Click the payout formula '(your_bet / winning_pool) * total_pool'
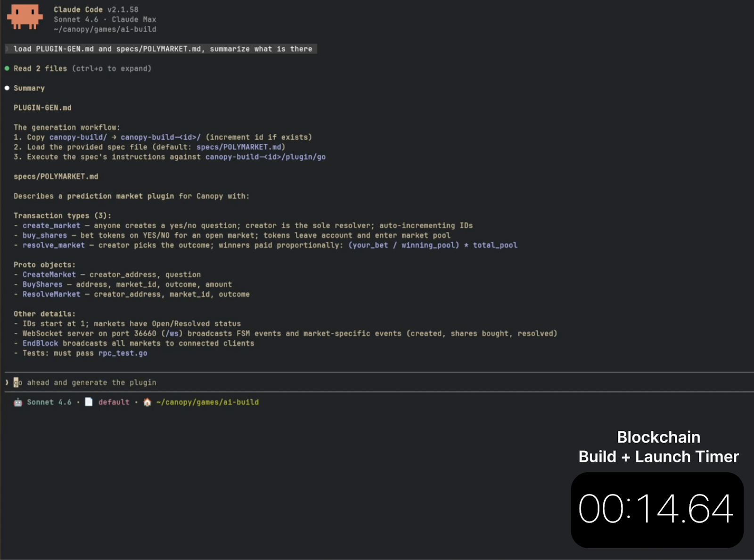This screenshot has height=560, width=754. click(x=433, y=245)
